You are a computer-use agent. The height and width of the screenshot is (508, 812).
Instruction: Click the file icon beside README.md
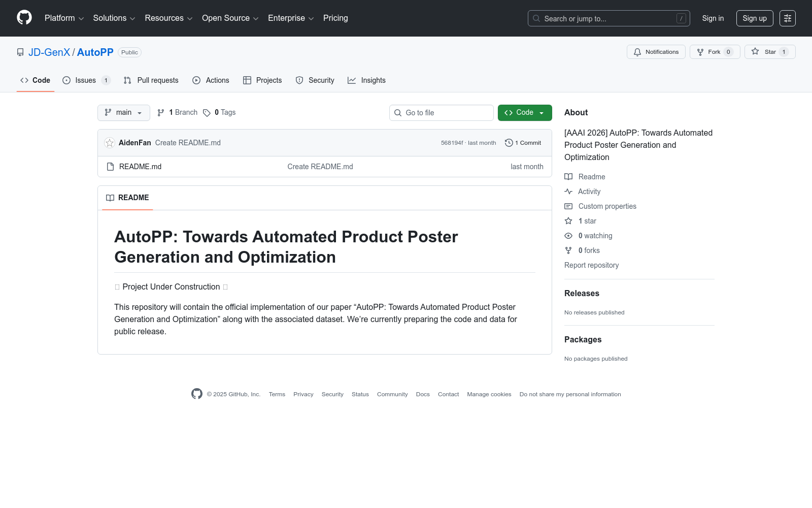point(110,167)
